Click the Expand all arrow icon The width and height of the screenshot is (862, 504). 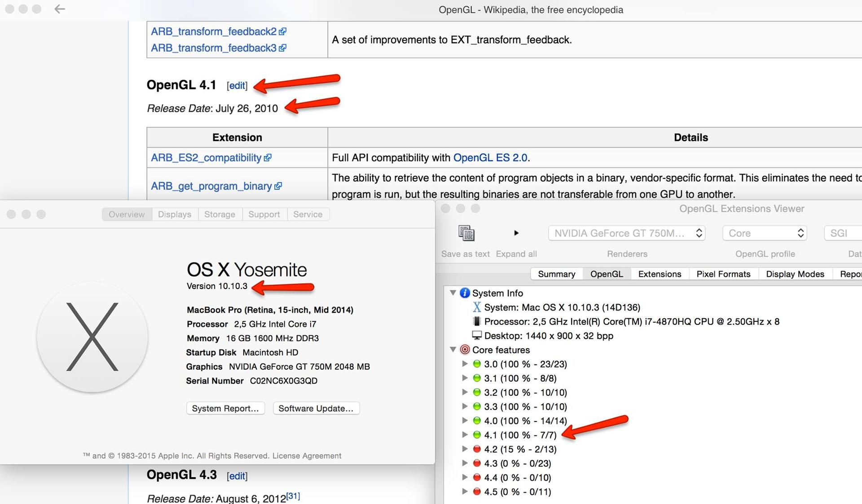[516, 233]
